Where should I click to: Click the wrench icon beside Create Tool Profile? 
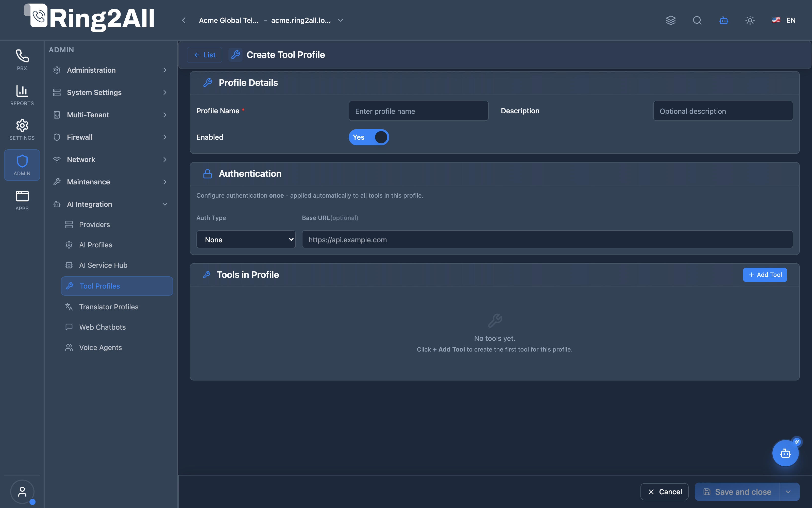[235, 54]
